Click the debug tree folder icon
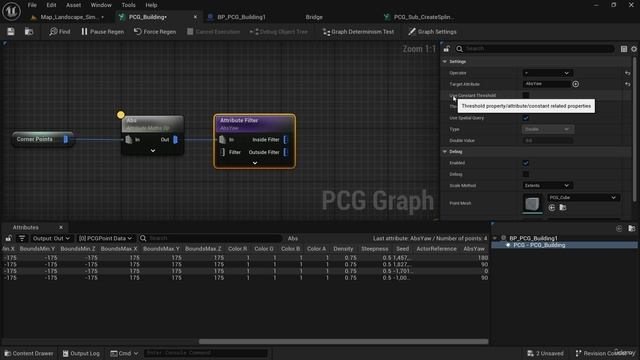The width and height of the screenshot is (640, 360). coord(632,229)
